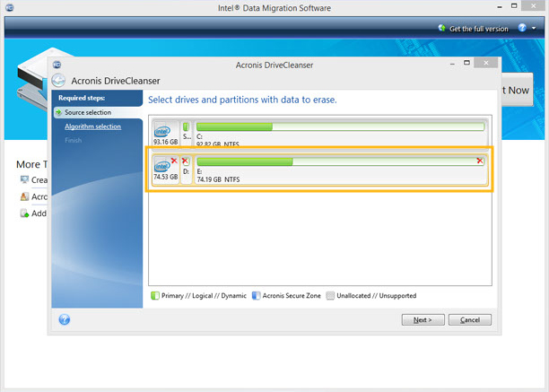Screen dimensions: 549x392
Task: Click the 93.16 GB disk size label
Action: [x=166, y=142]
